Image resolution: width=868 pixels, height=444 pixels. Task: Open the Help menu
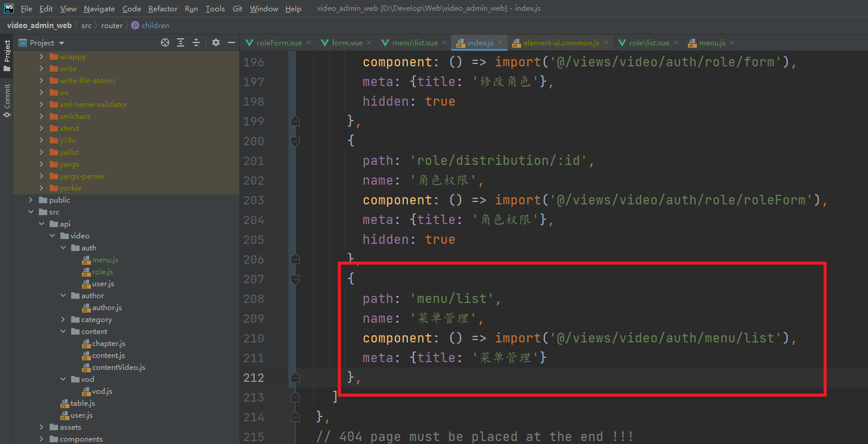click(293, 9)
